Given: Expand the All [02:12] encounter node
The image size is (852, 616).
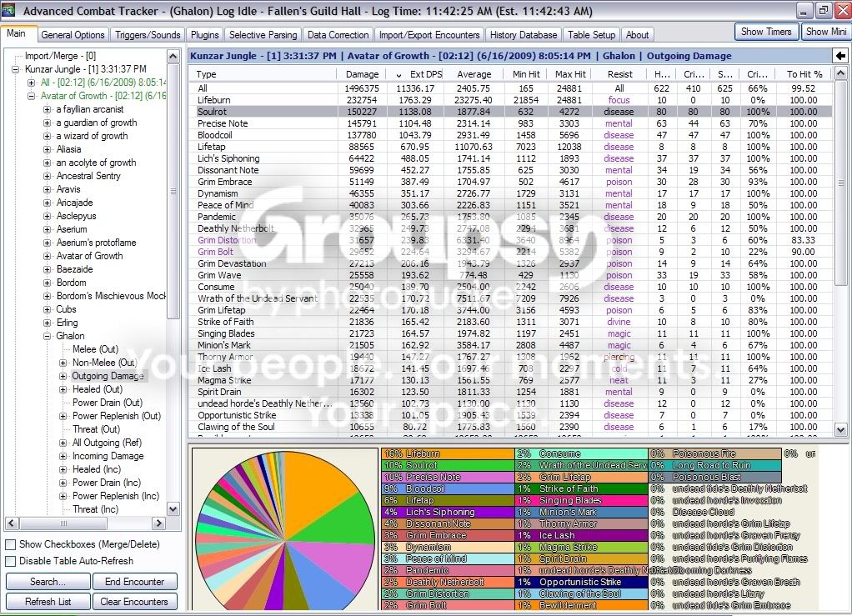Looking at the screenshot, I should coord(32,83).
